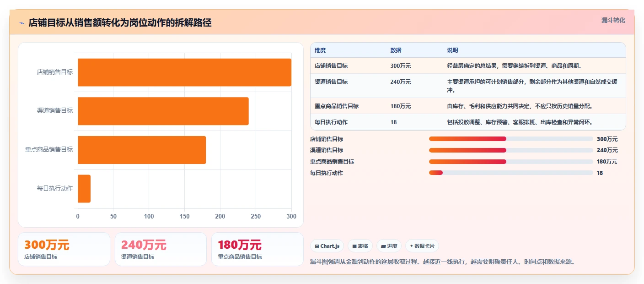
Task: Click the x-axis tick label 200
Action: click(220, 217)
